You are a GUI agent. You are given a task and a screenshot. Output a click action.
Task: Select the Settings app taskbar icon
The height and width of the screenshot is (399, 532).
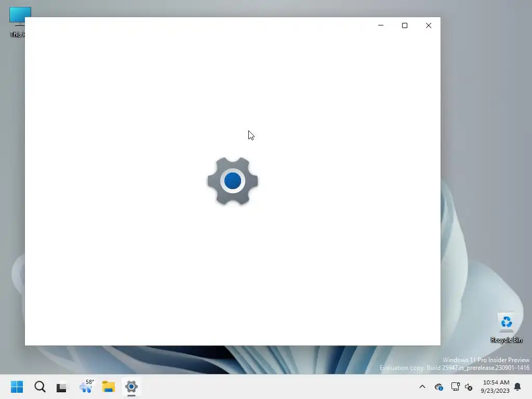point(131,387)
